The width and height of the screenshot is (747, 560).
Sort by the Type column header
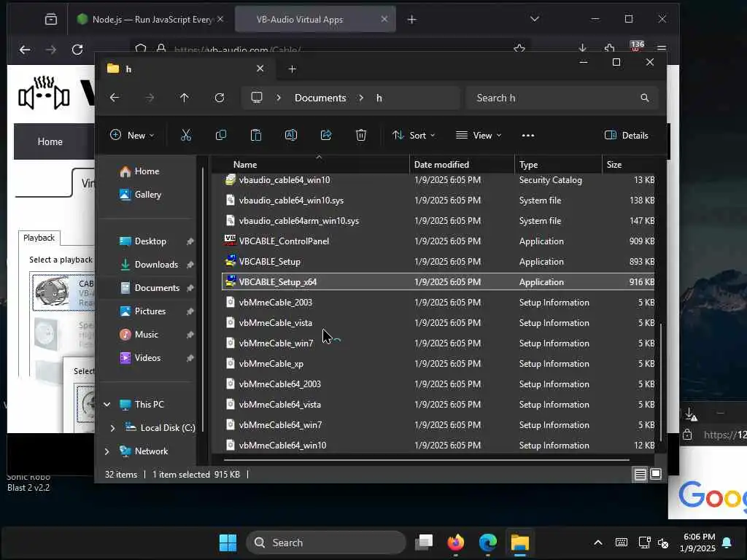(x=558, y=165)
